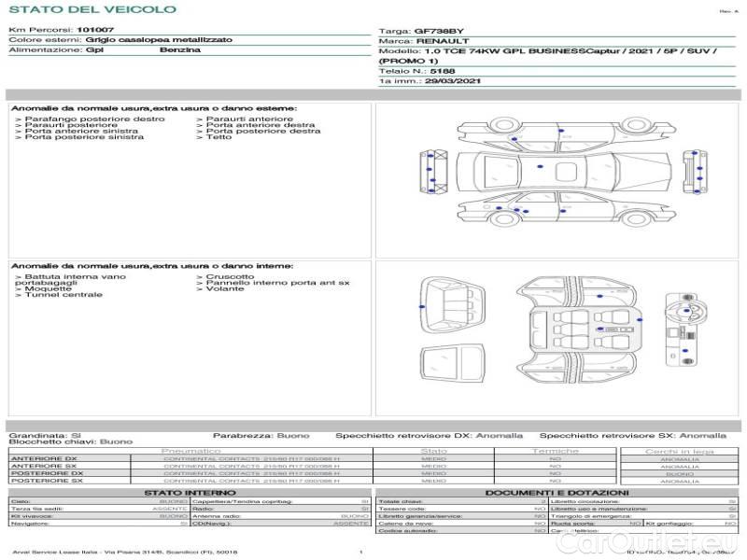Click the Cruscotto interior anomaly item

230,277
